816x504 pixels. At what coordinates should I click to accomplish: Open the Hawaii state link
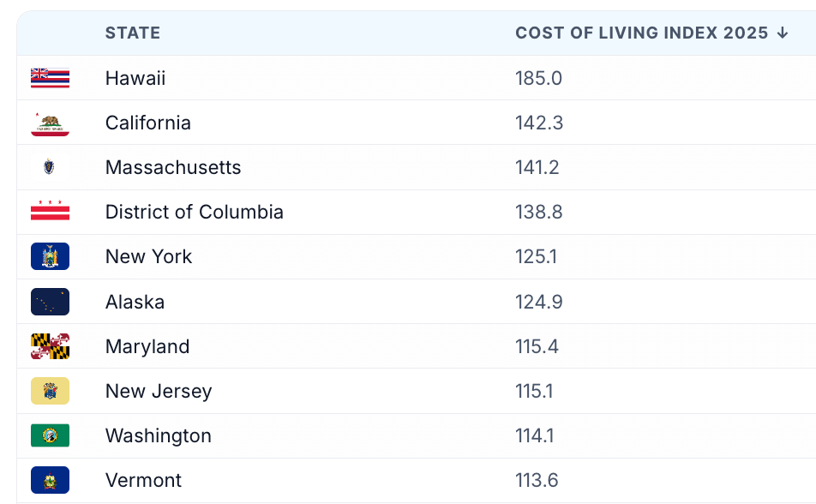click(x=135, y=78)
